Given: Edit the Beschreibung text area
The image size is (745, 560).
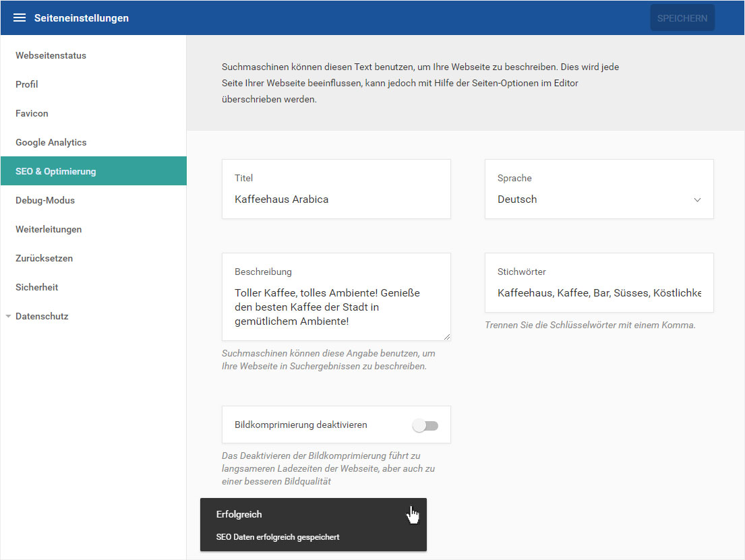Looking at the screenshot, I should (336, 297).
